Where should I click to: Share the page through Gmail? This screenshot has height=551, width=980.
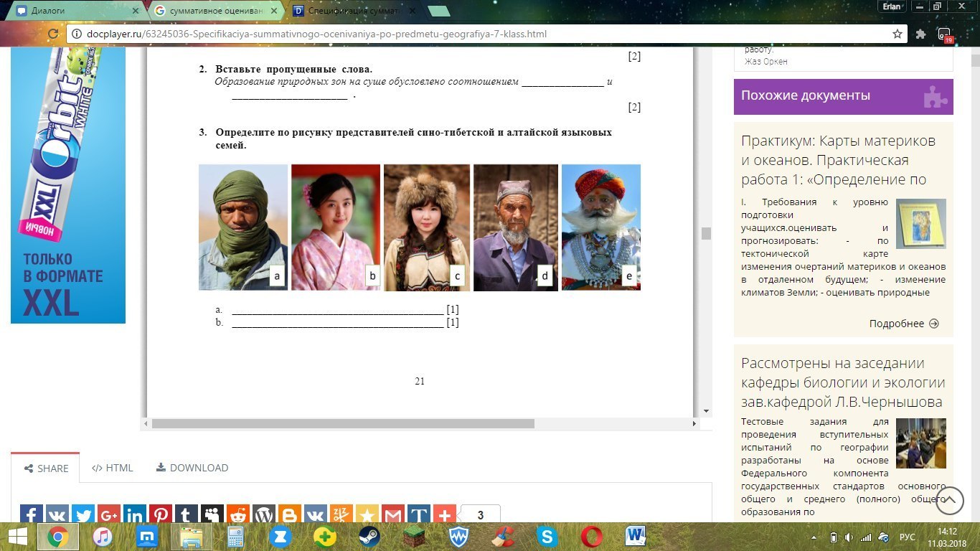coord(393,514)
